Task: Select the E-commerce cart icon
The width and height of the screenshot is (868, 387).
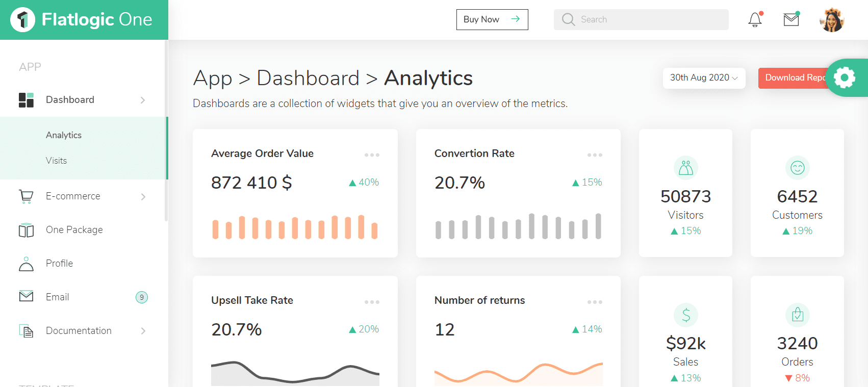Action: [25, 196]
